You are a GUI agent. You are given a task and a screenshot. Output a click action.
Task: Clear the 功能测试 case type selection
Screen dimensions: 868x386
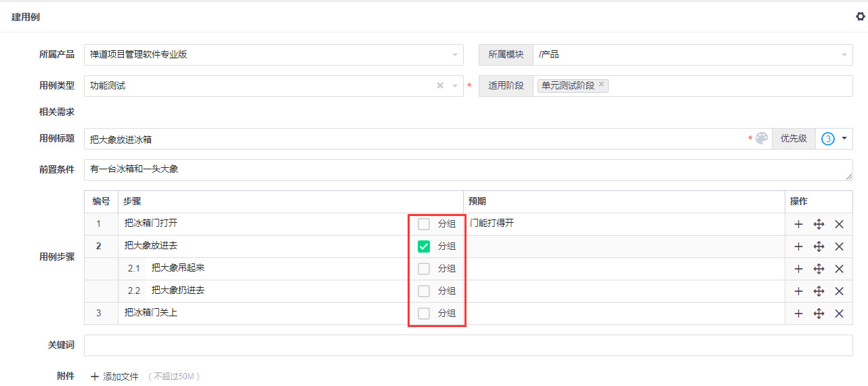(440, 85)
